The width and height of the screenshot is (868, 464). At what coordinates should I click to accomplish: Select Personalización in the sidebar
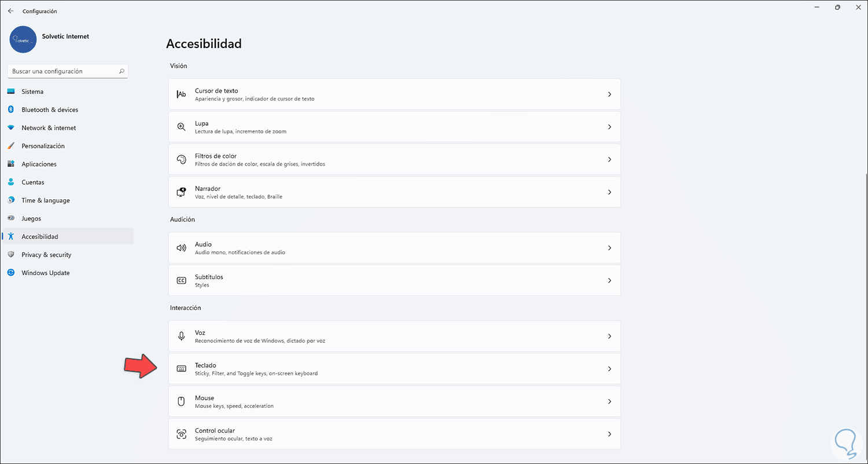(x=43, y=146)
